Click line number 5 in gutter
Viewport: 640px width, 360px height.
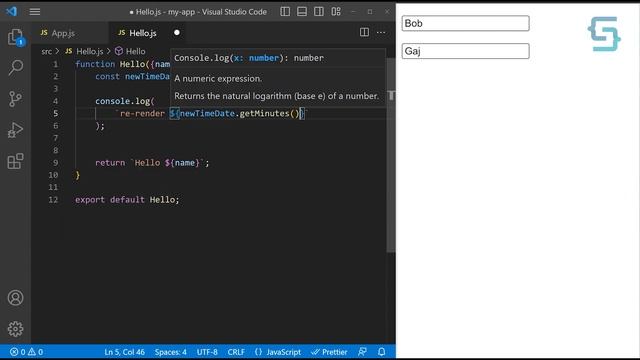(x=56, y=113)
